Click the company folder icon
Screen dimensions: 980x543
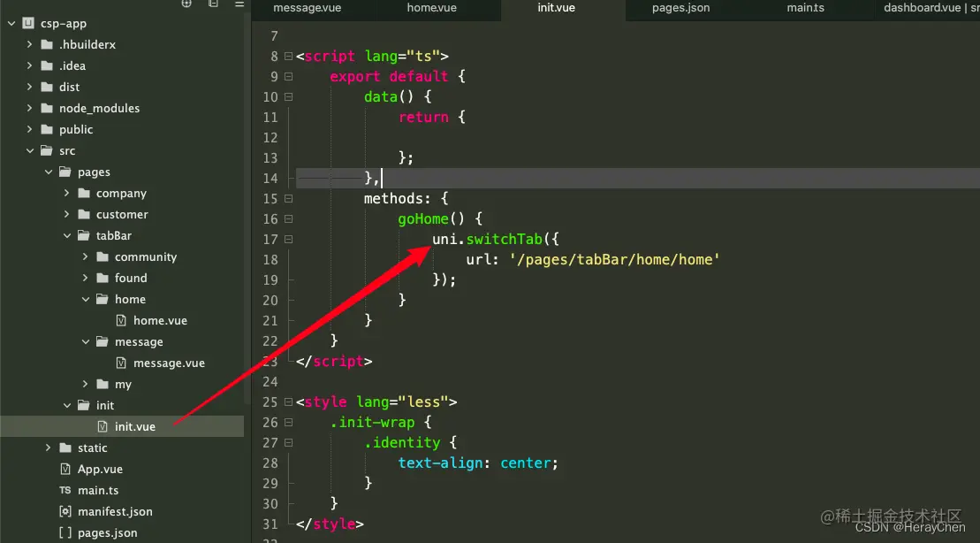click(84, 194)
